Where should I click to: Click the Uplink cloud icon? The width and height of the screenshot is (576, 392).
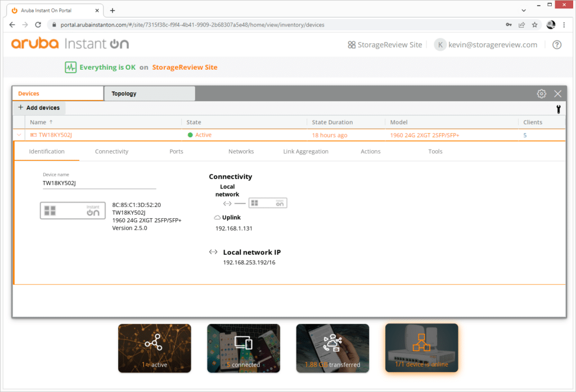pos(217,218)
